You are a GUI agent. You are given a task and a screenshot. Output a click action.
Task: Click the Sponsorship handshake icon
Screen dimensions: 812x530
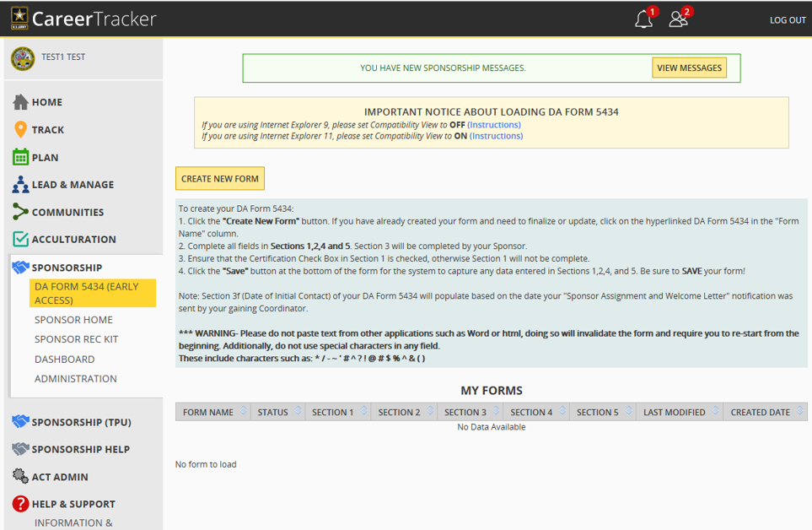[x=20, y=268]
